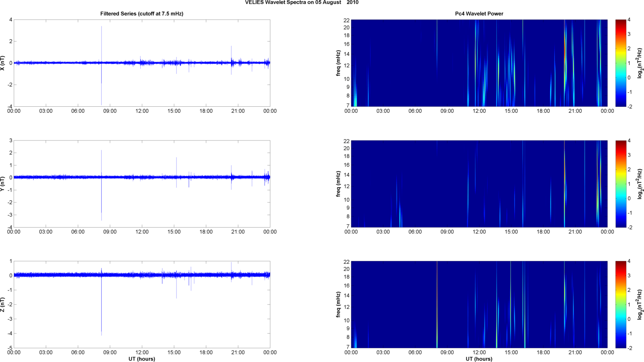The width and height of the screenshot is (644, 362).
Task: Click the 'Y (nT)' axis label
Action: (3, 184)
